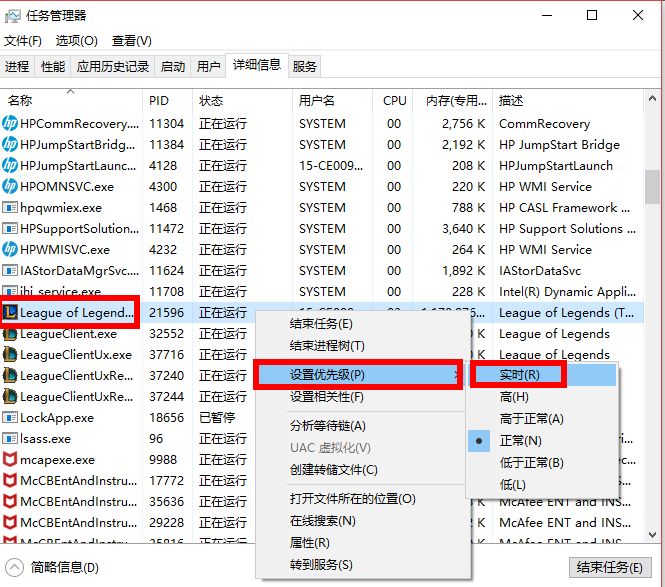This screenshot has width=665, height=587.
Task: Set priority to 高(H)
Action: point(542,397)
